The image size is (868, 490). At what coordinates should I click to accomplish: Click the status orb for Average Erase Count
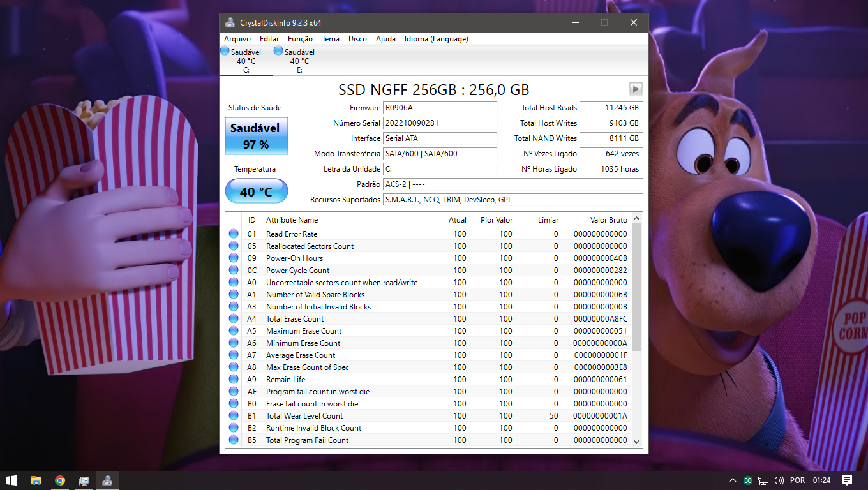(234, 355)
